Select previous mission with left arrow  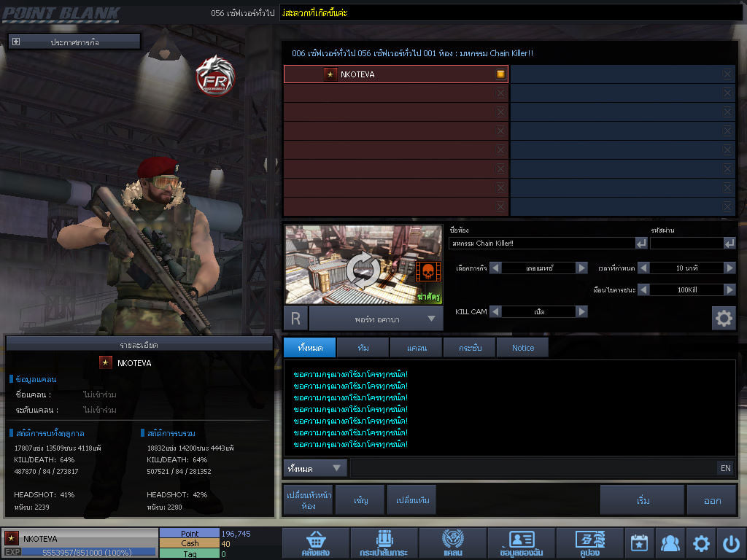point(495,268)
